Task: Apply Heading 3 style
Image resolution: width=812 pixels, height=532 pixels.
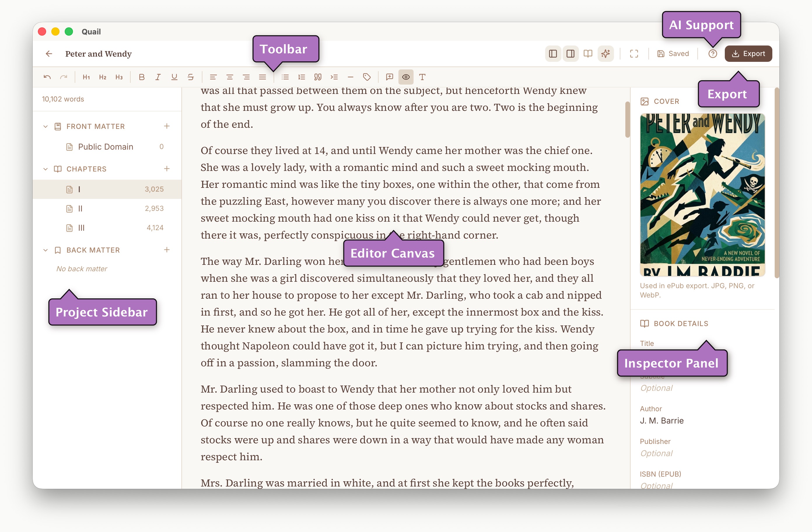Action: (119, 77)
